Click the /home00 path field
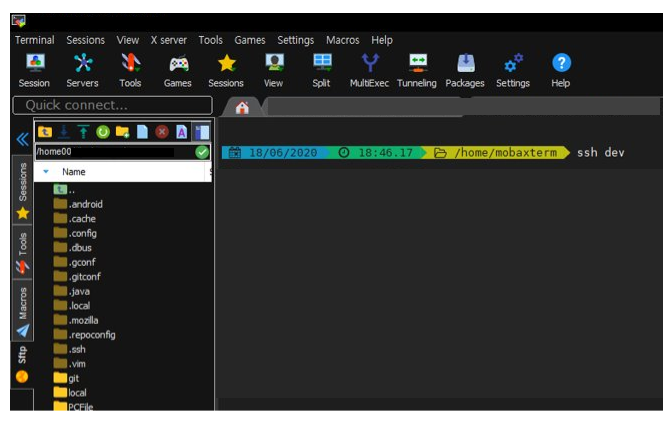This screenshot has width=663, height=421. point(114,152)
